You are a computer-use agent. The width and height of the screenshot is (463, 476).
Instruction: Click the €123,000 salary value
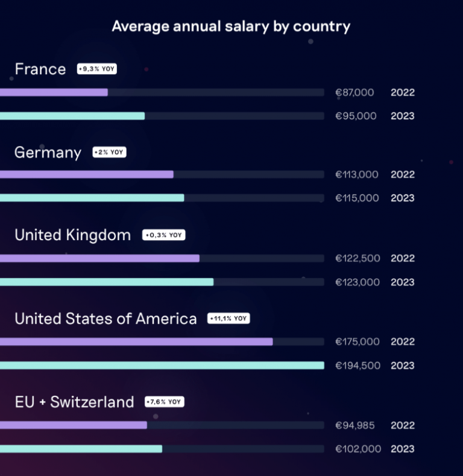click(358, 282)
